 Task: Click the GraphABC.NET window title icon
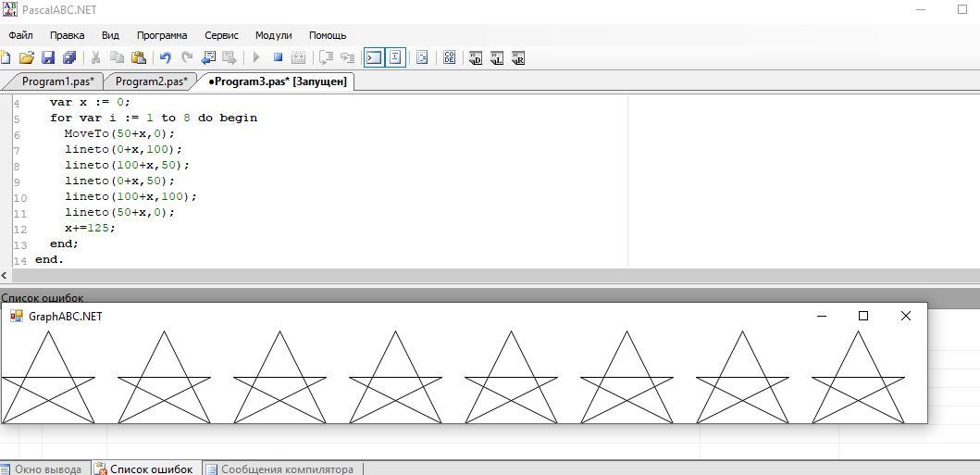[x=17, y=317]
